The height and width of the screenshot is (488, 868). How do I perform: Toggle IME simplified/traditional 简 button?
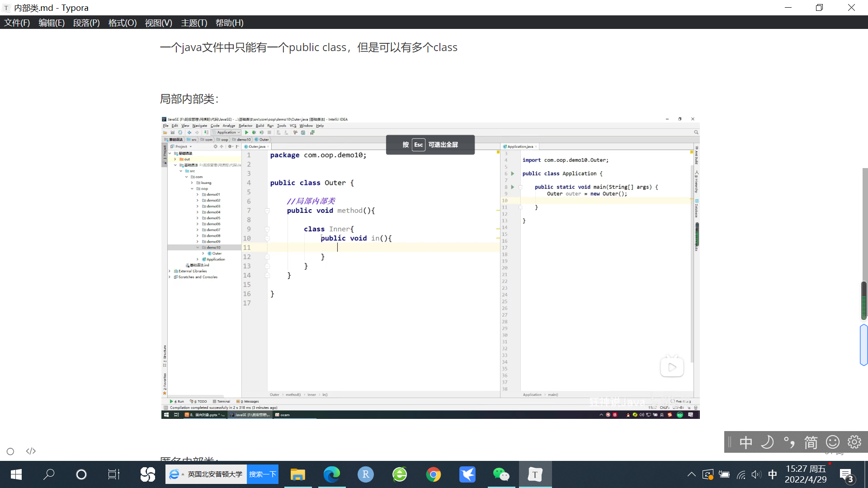pyautogui.click(x=811, y=442)
